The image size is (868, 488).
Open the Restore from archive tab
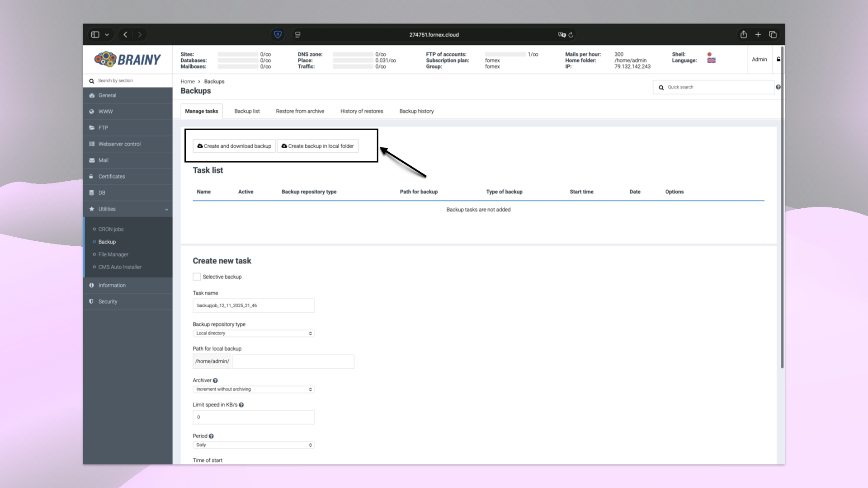(x=300, y=111)
